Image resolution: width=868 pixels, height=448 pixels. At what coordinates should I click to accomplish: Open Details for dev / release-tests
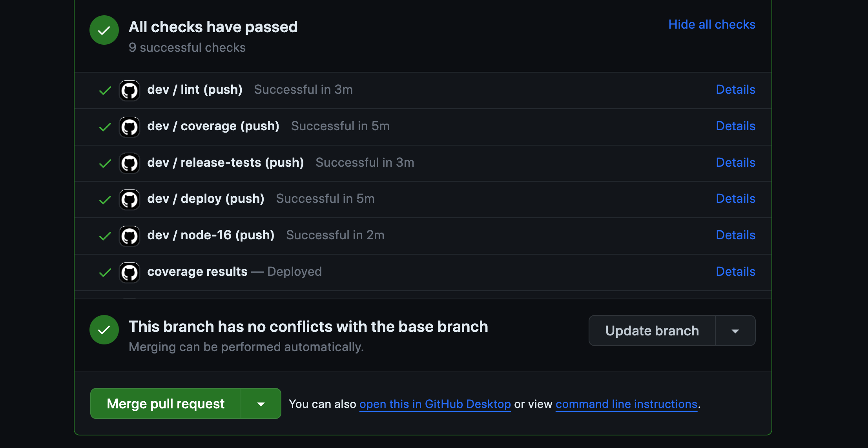[x=735, y=162]
